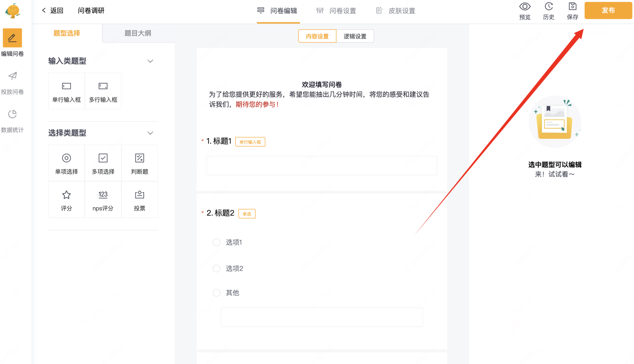
Task: Select the 其他 radio option
Action: (216, 293)
